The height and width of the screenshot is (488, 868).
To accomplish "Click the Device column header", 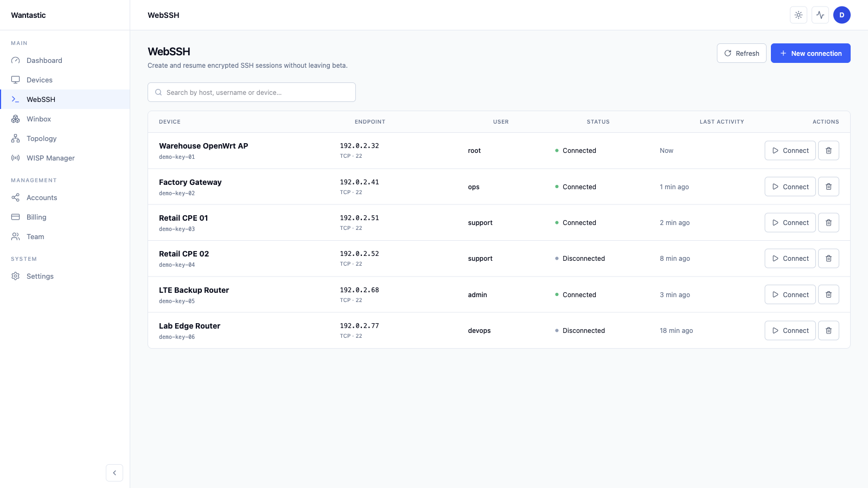I will 170,122.
